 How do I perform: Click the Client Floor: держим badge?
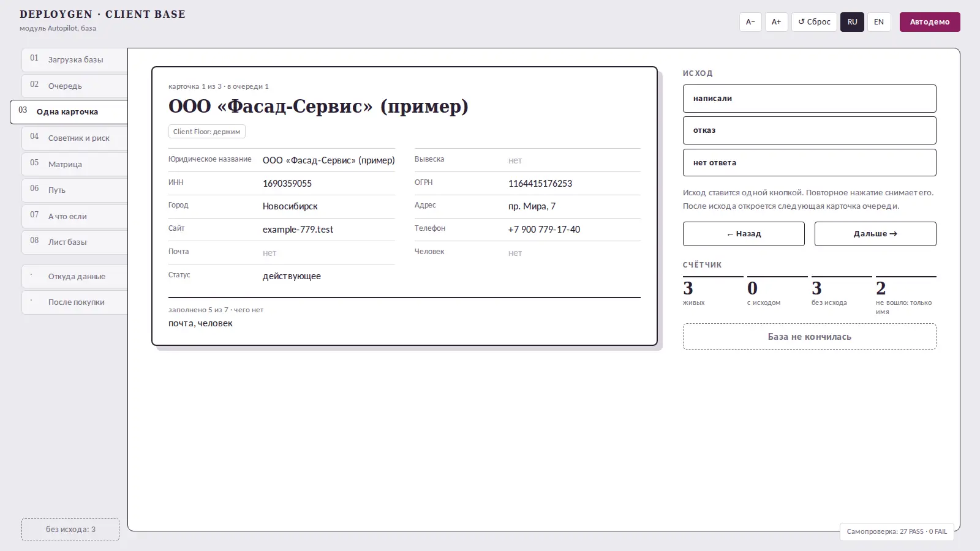207,132
